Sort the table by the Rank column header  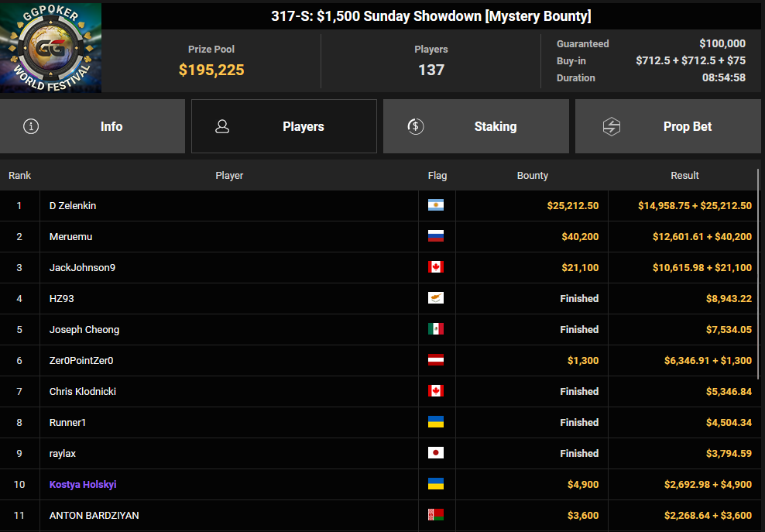click(20, 176)
